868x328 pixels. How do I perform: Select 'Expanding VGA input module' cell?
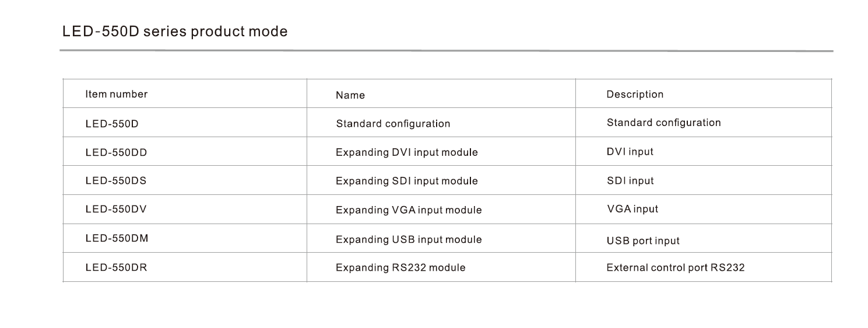point(409,210)
